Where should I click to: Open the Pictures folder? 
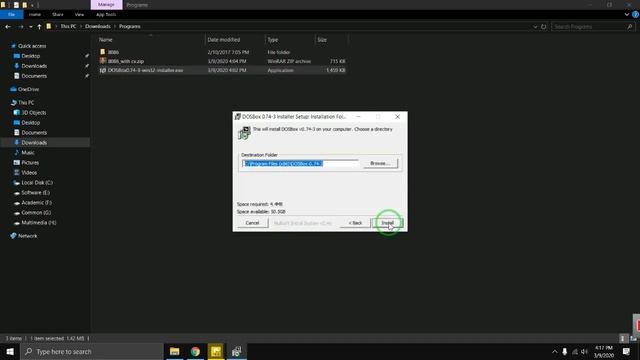(x=30, y=162)
